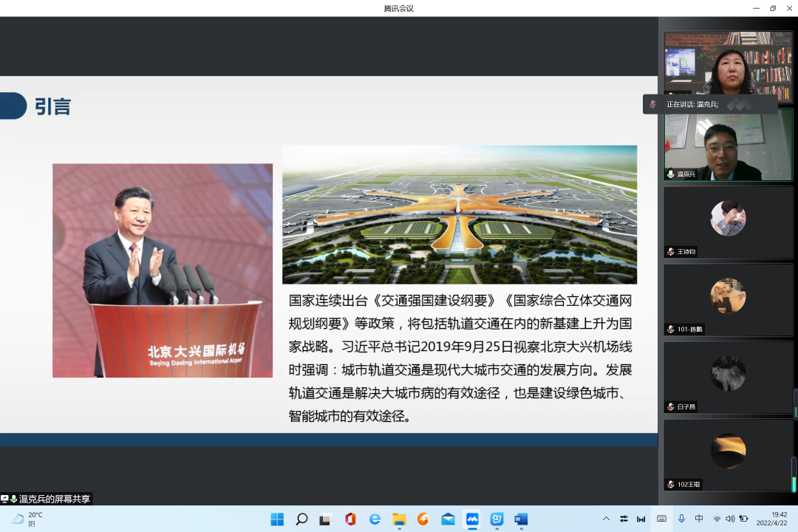Click the 101-陈鹏 participant tile
798x532 pixels.
point(728,299)
